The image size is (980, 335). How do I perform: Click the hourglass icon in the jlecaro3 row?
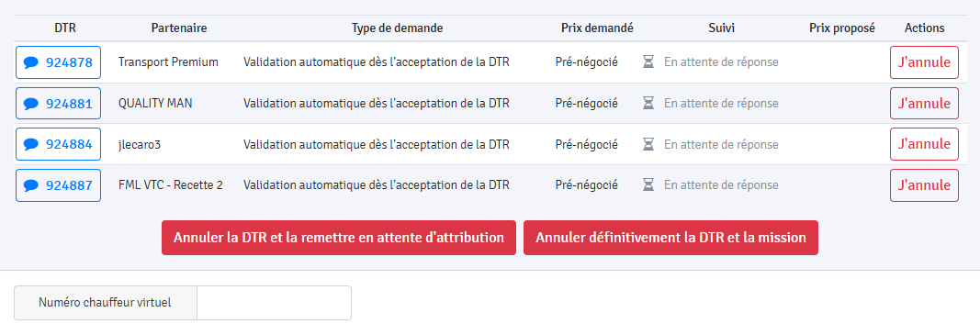pos(648,144)
